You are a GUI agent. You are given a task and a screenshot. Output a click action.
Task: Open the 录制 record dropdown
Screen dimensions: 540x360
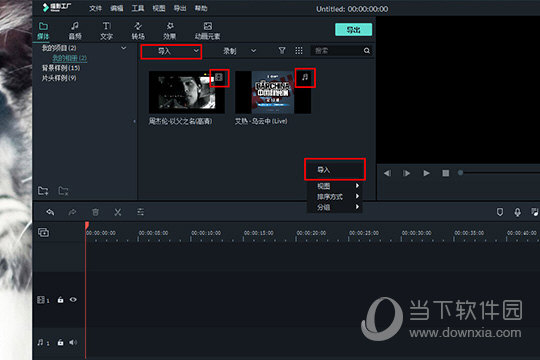point(239,51)
